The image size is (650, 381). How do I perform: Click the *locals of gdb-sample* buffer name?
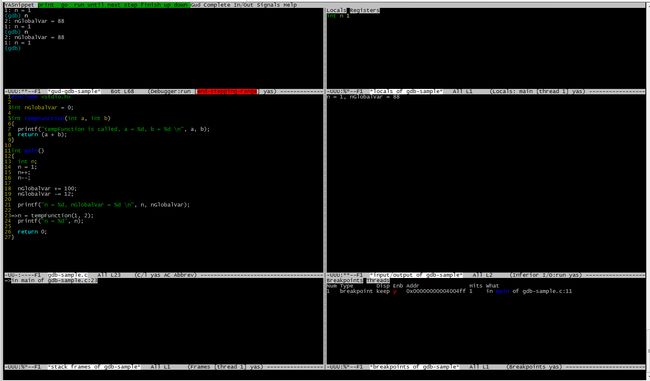point(406,91)
